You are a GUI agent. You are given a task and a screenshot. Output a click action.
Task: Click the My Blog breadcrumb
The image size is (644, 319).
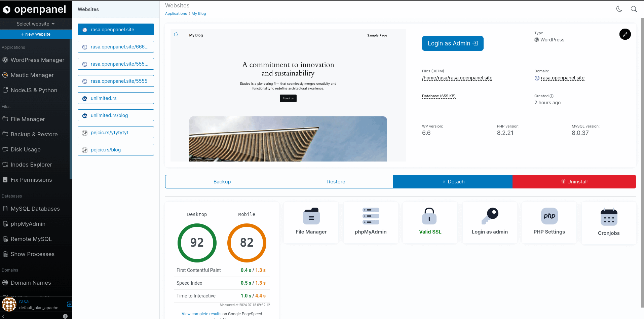coord(199,13)
